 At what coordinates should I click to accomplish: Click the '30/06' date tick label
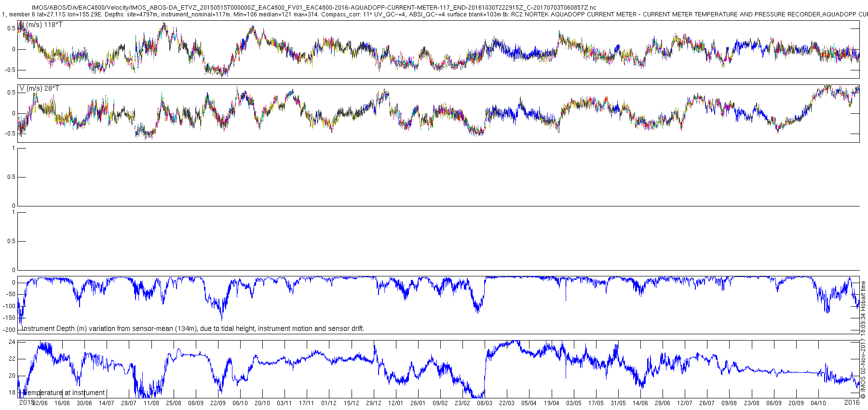pyautogui.click(x=84, y=403)
